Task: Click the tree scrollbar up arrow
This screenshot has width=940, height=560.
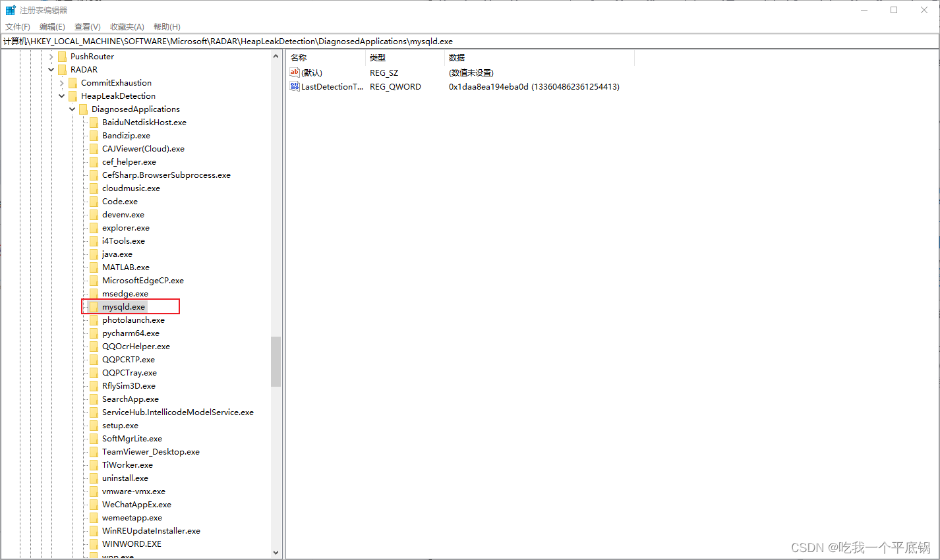Action: pos(276,57)
